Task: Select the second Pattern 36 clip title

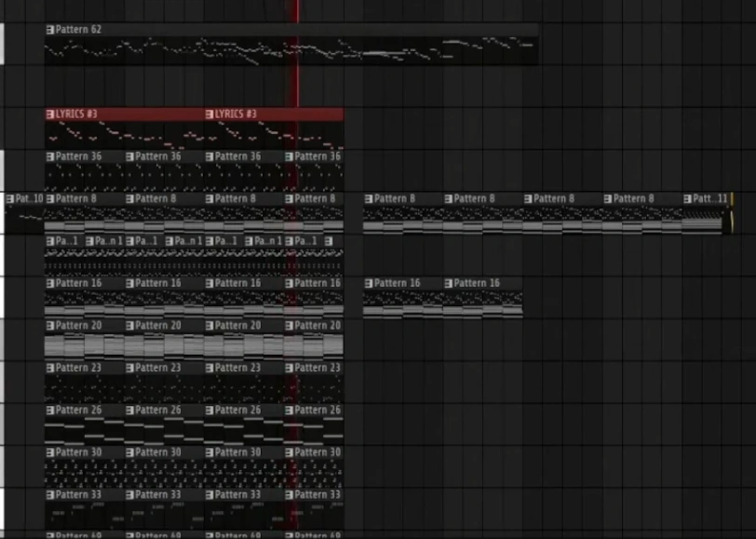Action: click(158, 156)
